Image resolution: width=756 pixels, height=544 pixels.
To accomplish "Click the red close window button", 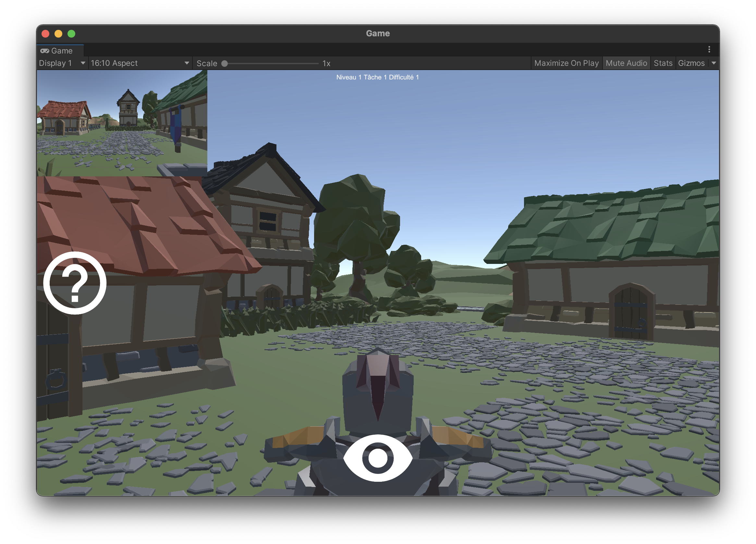I will pos(46,34).
